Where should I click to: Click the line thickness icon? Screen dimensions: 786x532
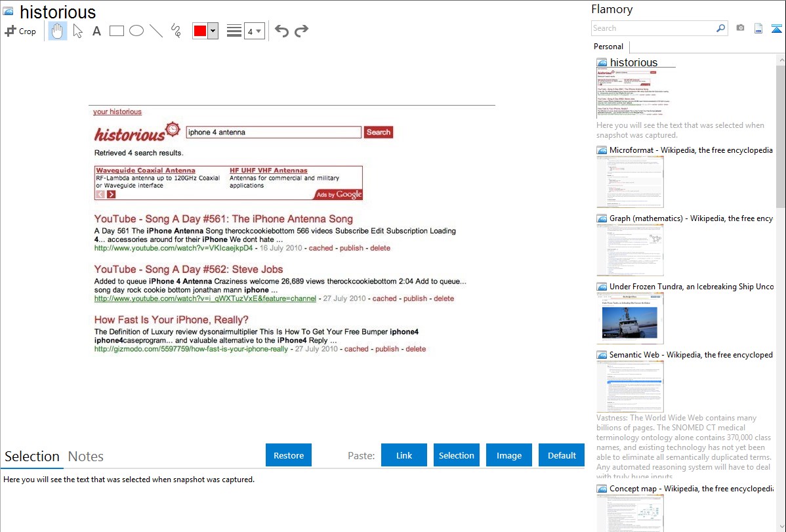(x=234, y=31)
